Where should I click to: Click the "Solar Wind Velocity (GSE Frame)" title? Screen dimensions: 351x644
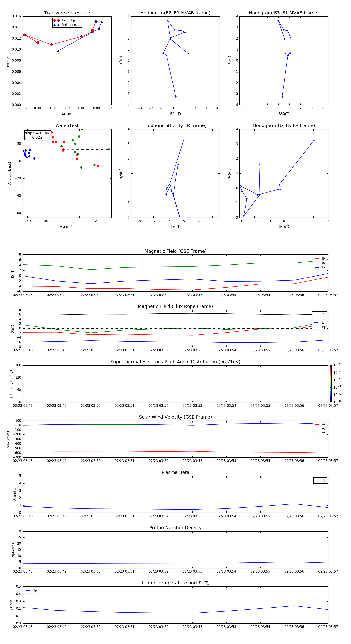(175, 417)
